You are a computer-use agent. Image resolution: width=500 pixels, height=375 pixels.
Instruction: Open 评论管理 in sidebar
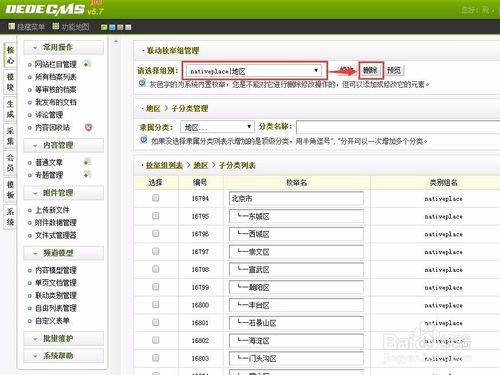point(49,115)
